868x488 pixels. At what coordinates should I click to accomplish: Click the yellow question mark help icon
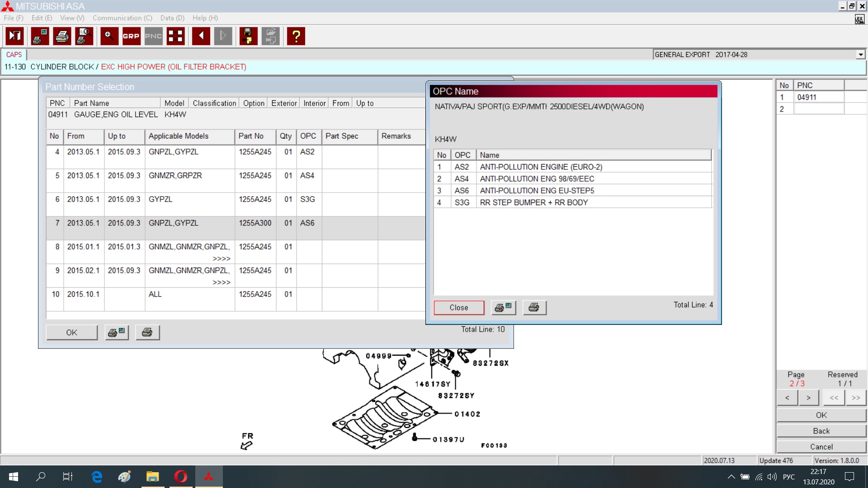pyautogui.click(x=296, y=36)
